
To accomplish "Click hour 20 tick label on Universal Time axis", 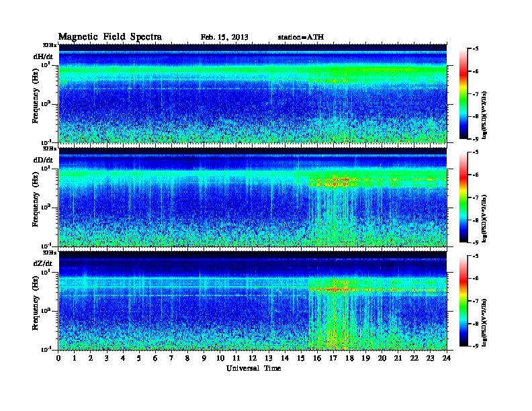I will click(x=382, y=358).
